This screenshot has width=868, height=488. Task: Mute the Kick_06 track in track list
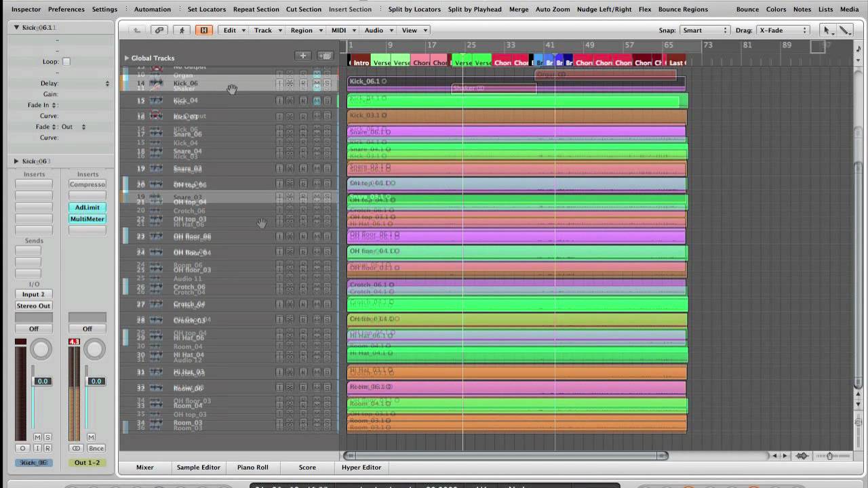(x=316, y=83)
